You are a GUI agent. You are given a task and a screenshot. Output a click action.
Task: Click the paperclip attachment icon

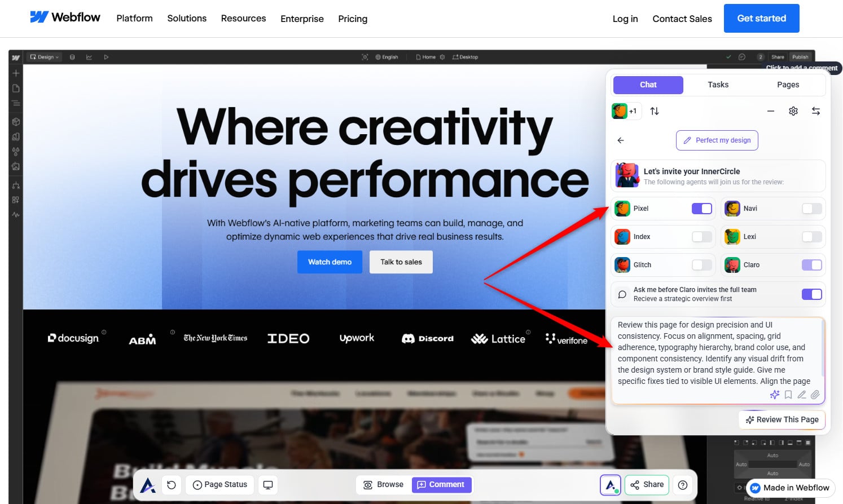(815, 395)
